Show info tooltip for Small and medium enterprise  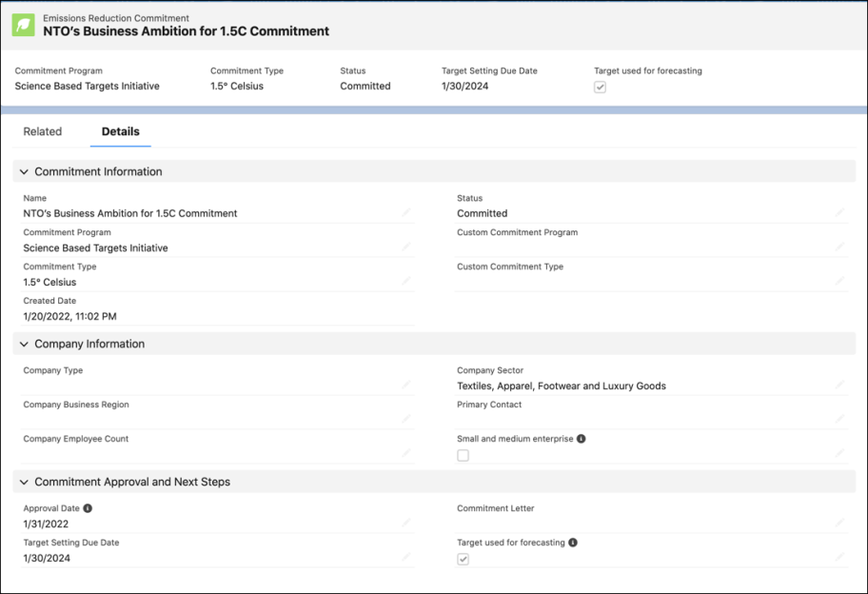582,439
